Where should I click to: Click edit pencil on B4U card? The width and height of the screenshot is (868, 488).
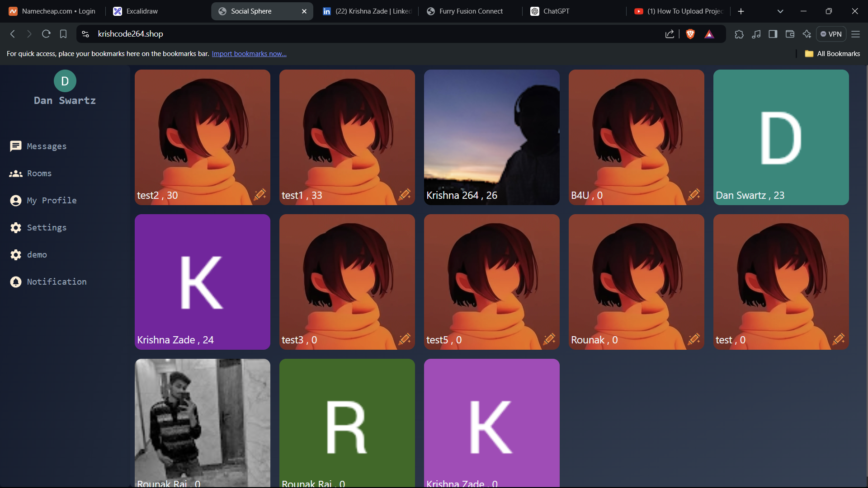pyautogui.click(x=694, y=195)
